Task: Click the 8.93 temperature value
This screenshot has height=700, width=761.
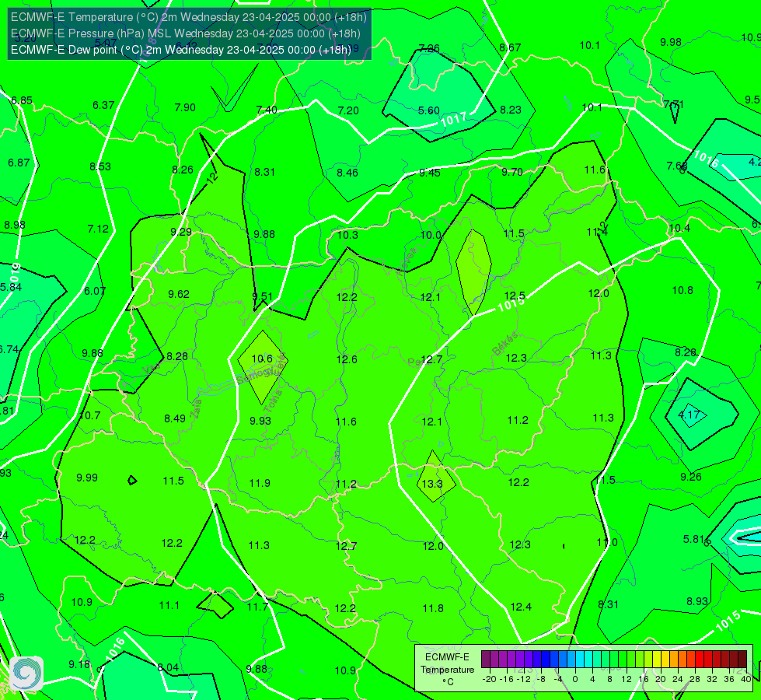Action: [697, 601]
